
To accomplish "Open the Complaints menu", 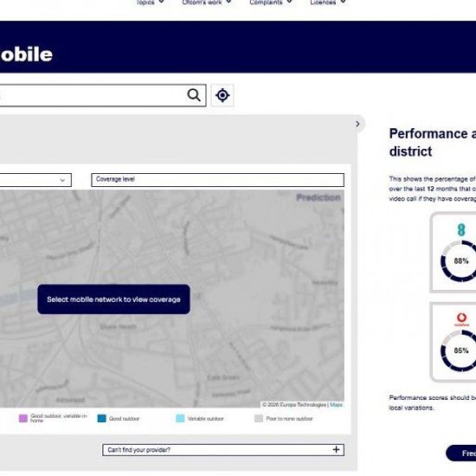I will 271,3.
